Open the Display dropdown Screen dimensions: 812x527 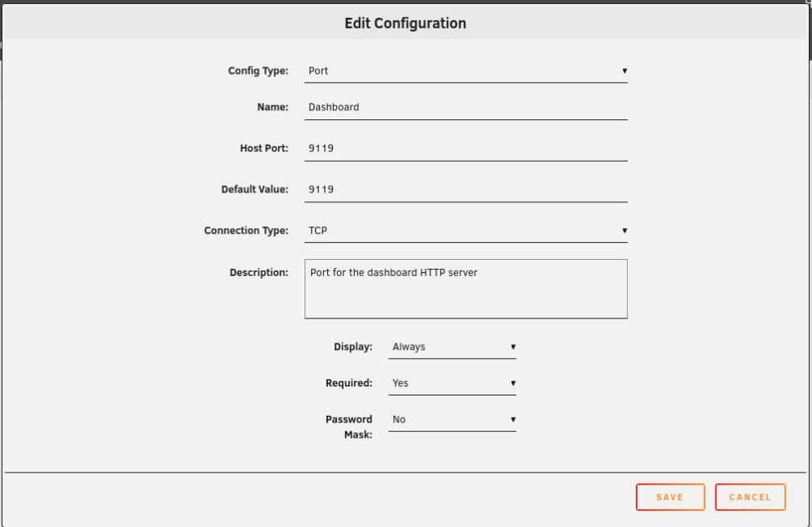tap(452, 347)
